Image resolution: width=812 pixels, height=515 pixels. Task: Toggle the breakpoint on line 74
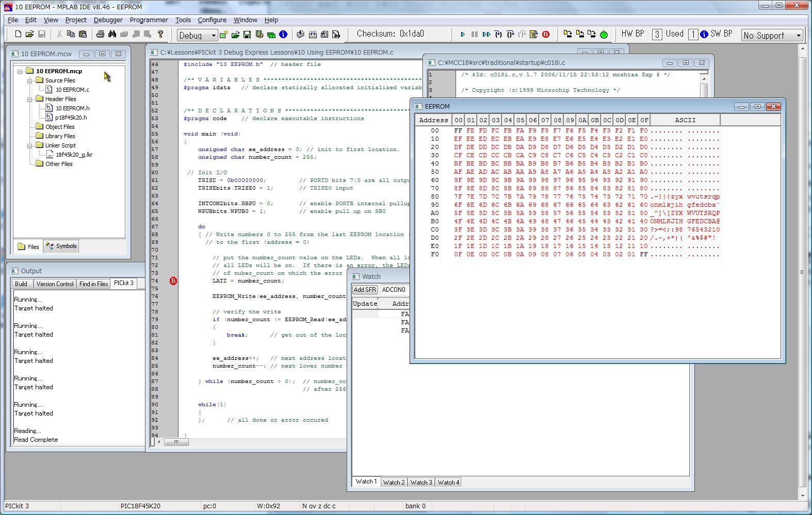(x=173, y=281)
